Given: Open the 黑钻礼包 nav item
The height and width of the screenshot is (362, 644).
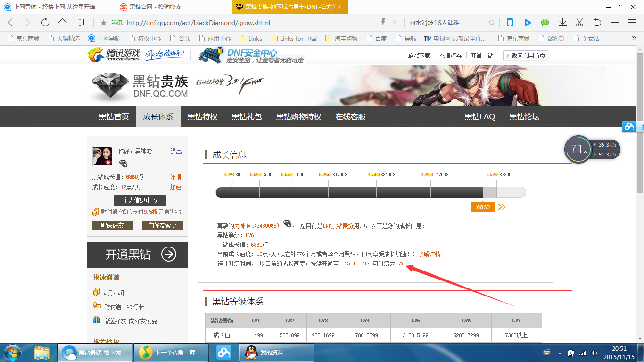Looking at the screenshot, I should pyautogui.click(x=247, y=116).
